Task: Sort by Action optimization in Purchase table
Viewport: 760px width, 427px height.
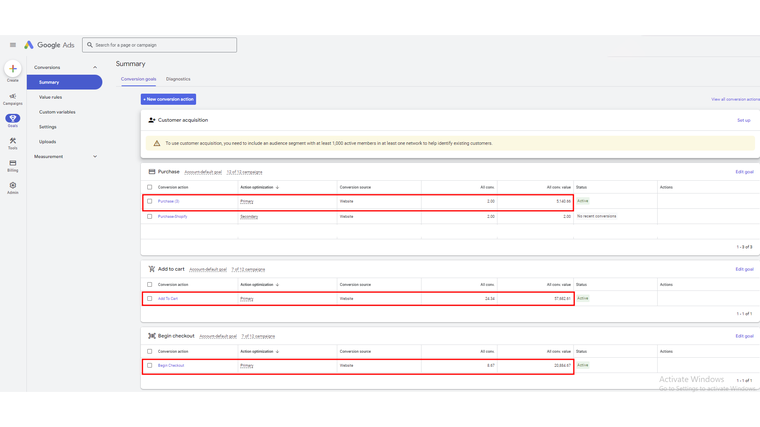Action: (259, 187)
